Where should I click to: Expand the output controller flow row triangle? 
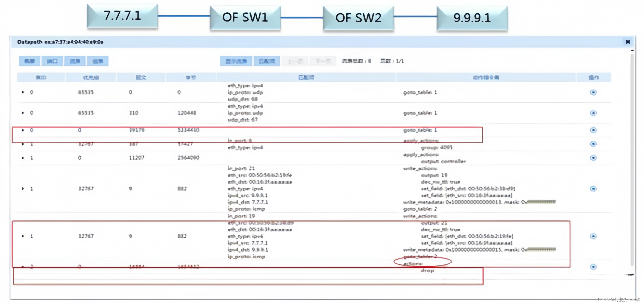coord(23,158)
